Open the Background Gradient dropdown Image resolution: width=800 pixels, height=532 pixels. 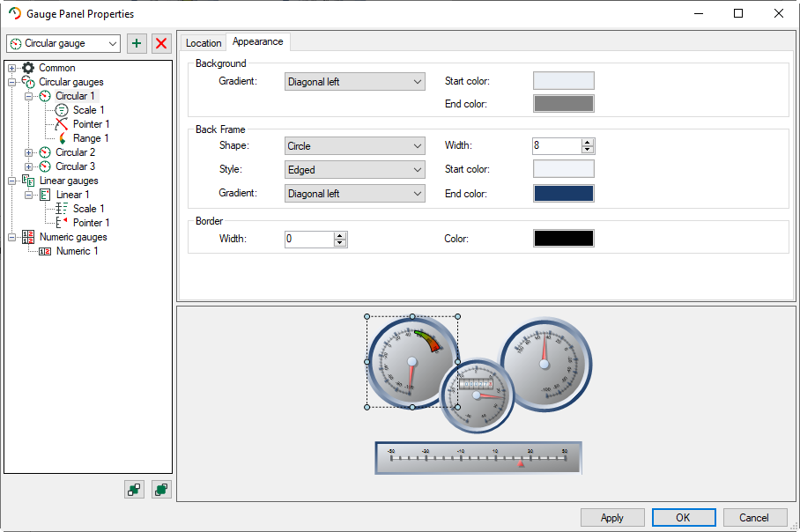point(355,82)
